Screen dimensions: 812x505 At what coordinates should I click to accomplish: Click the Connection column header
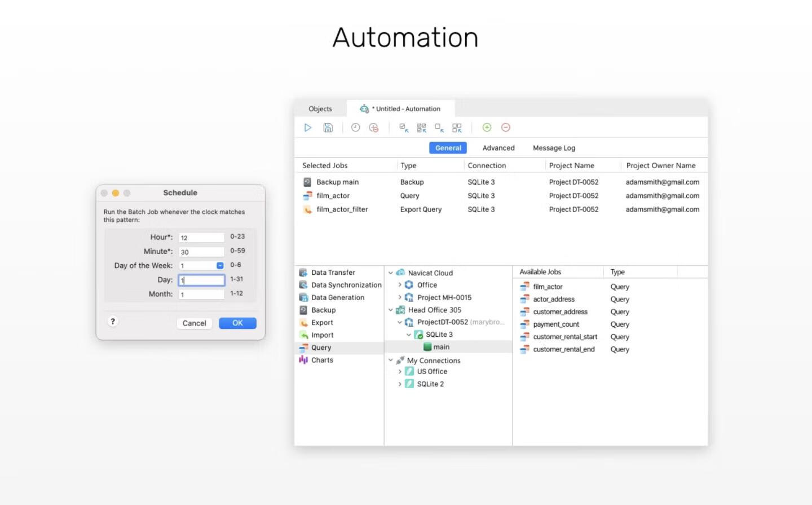pyautogui.click(x=487, y=165)
